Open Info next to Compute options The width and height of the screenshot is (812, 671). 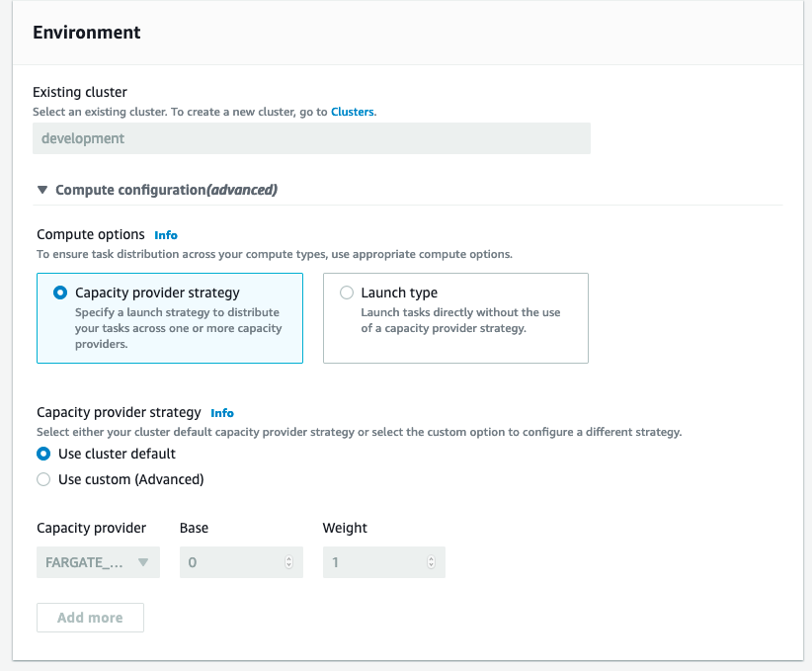(x=166, y=235)
